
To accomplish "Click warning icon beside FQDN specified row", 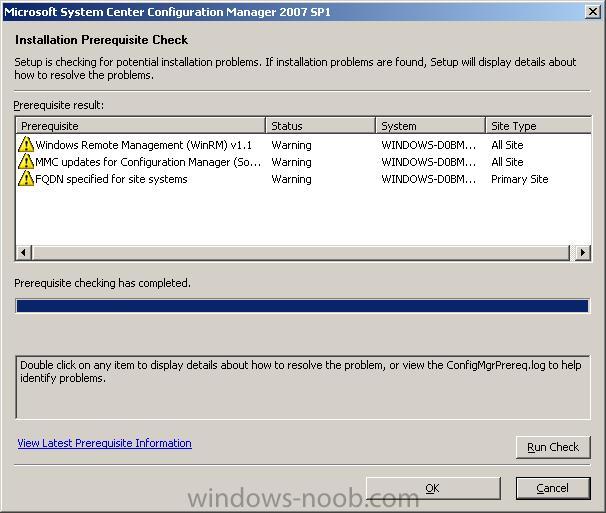I will point(26,178).
